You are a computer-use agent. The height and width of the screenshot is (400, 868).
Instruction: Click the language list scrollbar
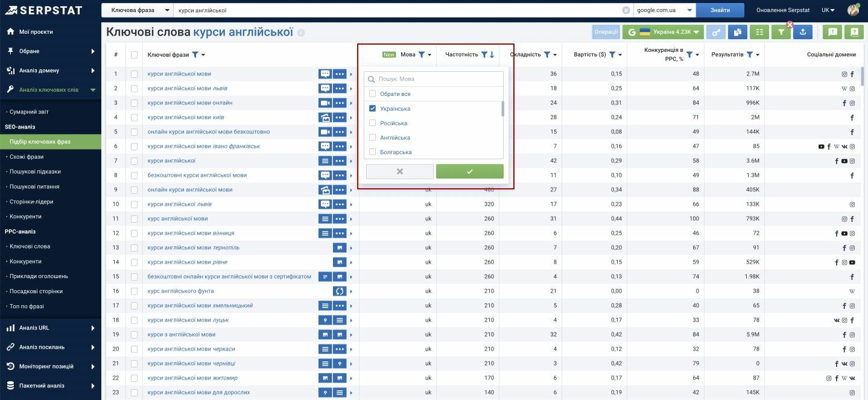pos(502,109)
